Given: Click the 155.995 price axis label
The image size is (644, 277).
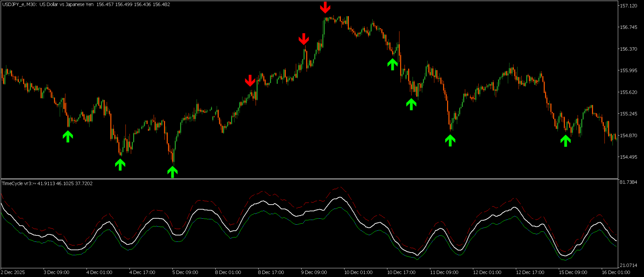Looking at the screenshot, I should click(628, 70).
